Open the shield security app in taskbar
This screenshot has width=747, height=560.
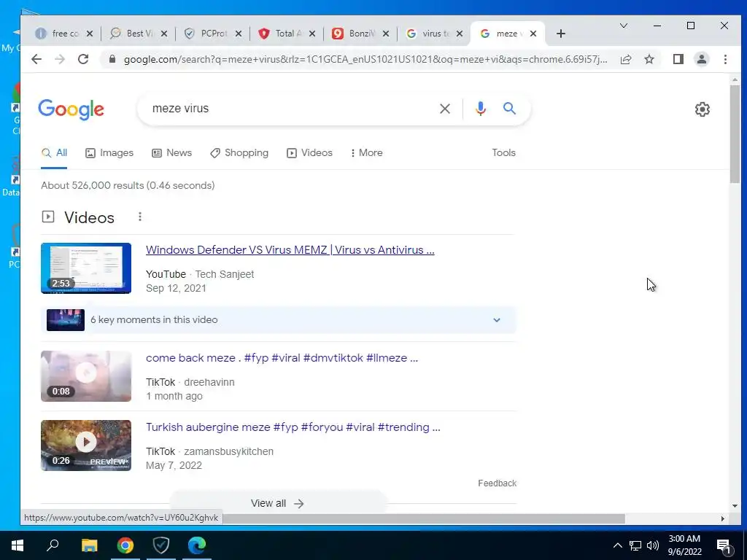(x=160, y=545)
